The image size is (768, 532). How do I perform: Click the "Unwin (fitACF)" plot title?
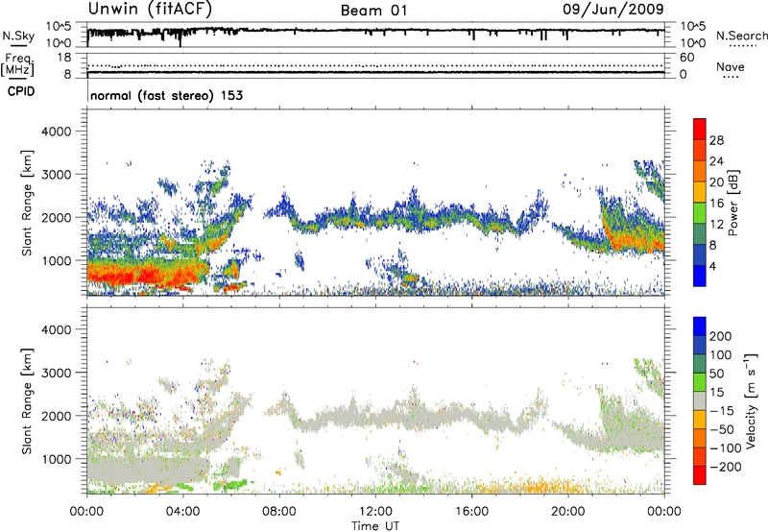click(150, 9)
